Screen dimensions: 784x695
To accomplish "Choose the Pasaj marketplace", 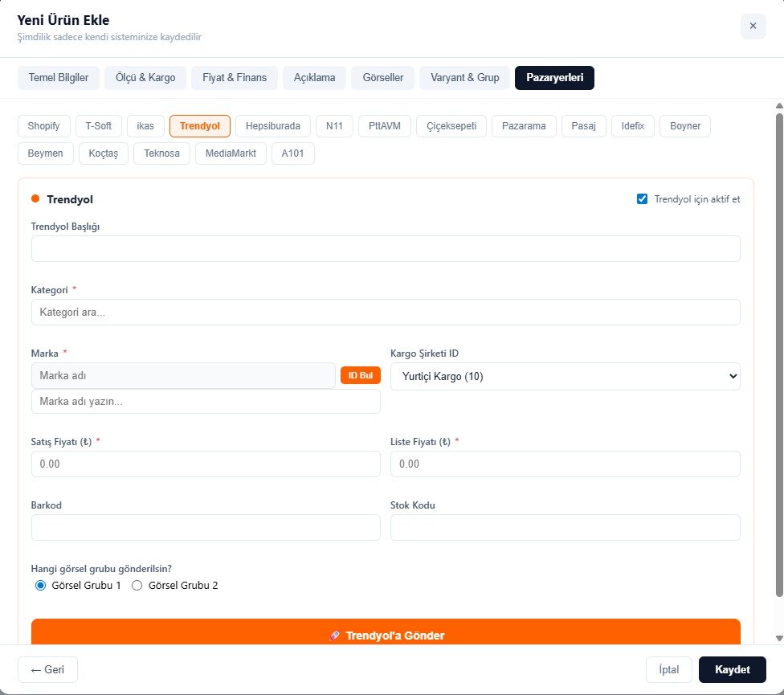I will (x=583, y=126).
